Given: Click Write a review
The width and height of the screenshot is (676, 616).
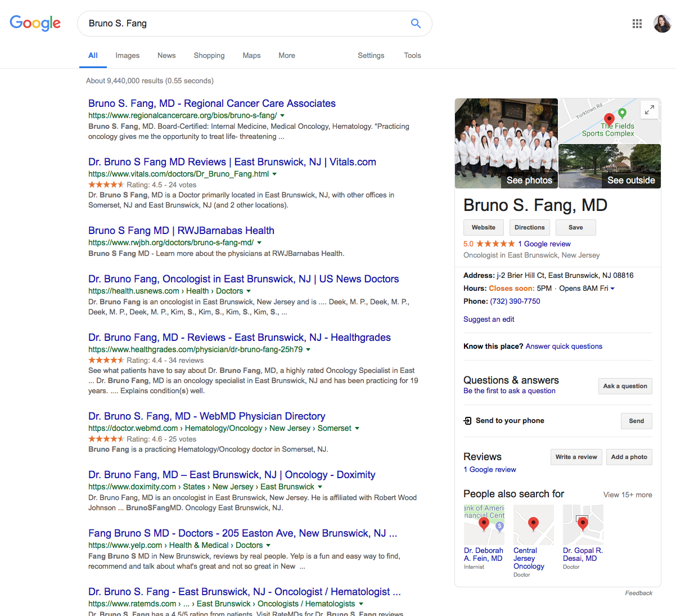Looking at the screenshot, I should tap(576, 457).
